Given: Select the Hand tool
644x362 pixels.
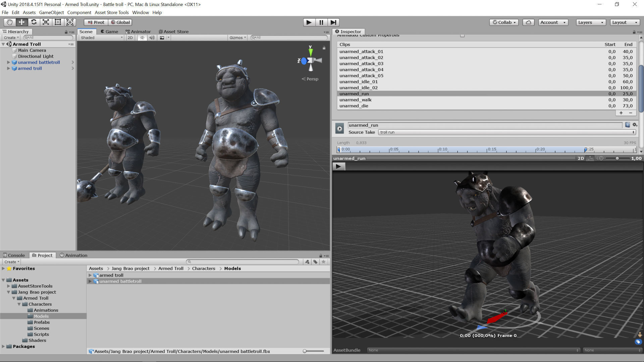Looking at the screenshot, I should (x=9, y=22).
